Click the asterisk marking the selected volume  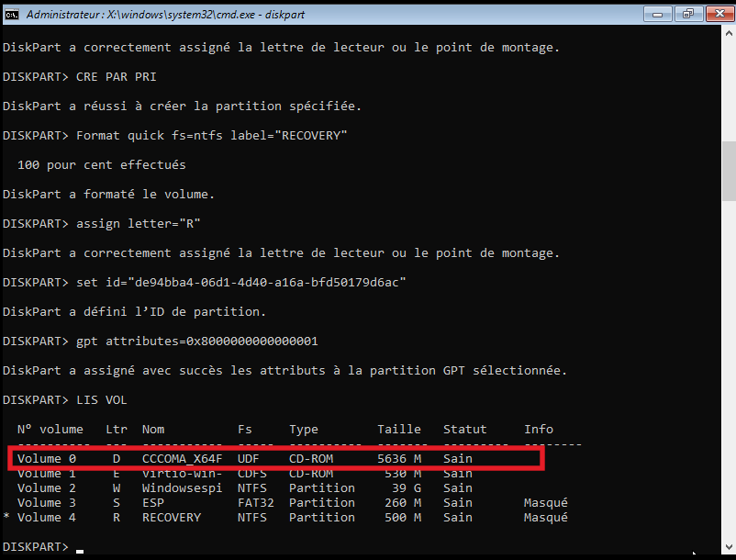(x=6, y=517)
